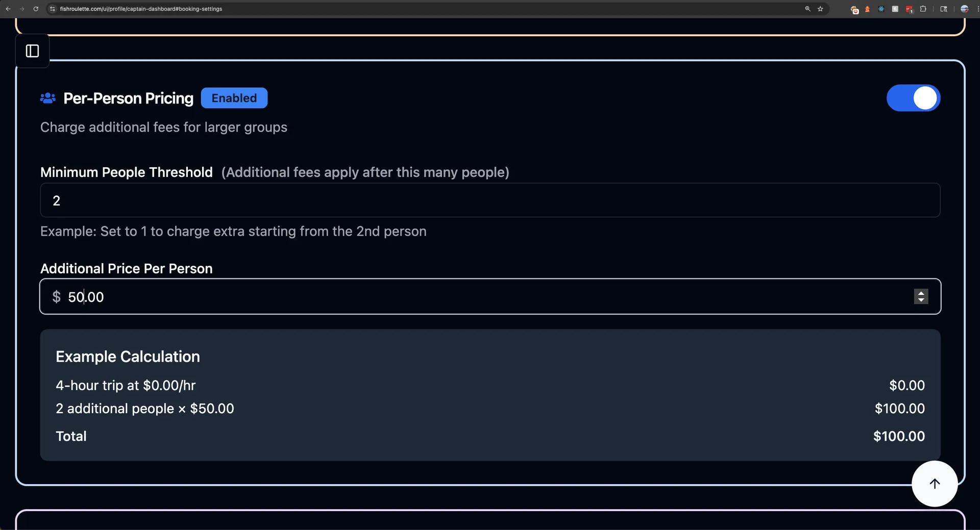Disable the Per-Person Pricing toggle switch
The height and width of the screenshot is (530, 980).
(913, 98)
